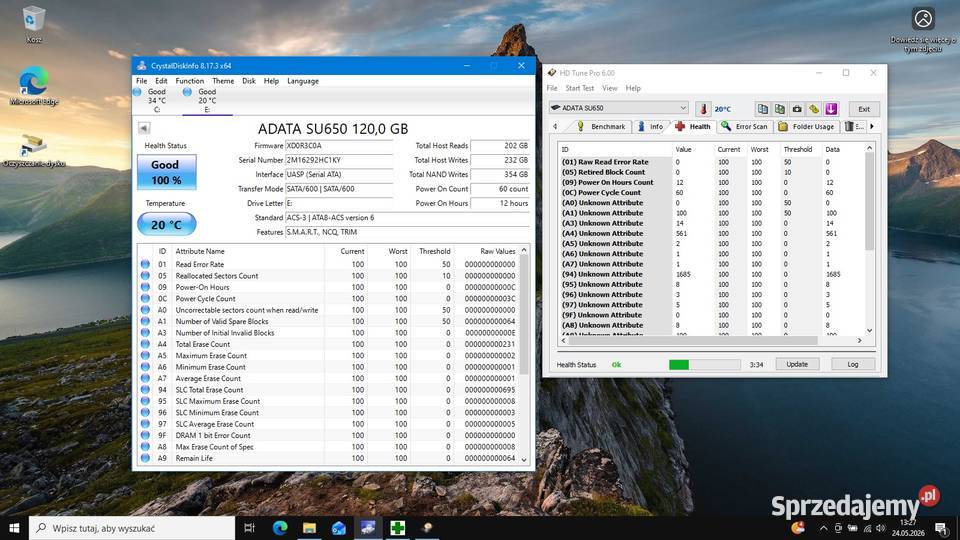This screenshot has height=540, width=960.
Task: Click the copy screenshot to clipboard icon in HD Tune
Action: click(780, 108)
